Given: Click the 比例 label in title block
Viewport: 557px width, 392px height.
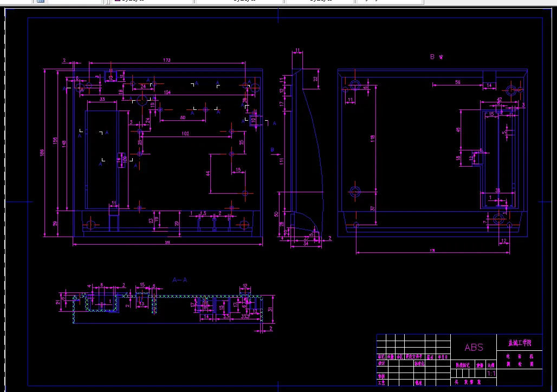Looking at the screenshot, I should (x=491, y=365).
